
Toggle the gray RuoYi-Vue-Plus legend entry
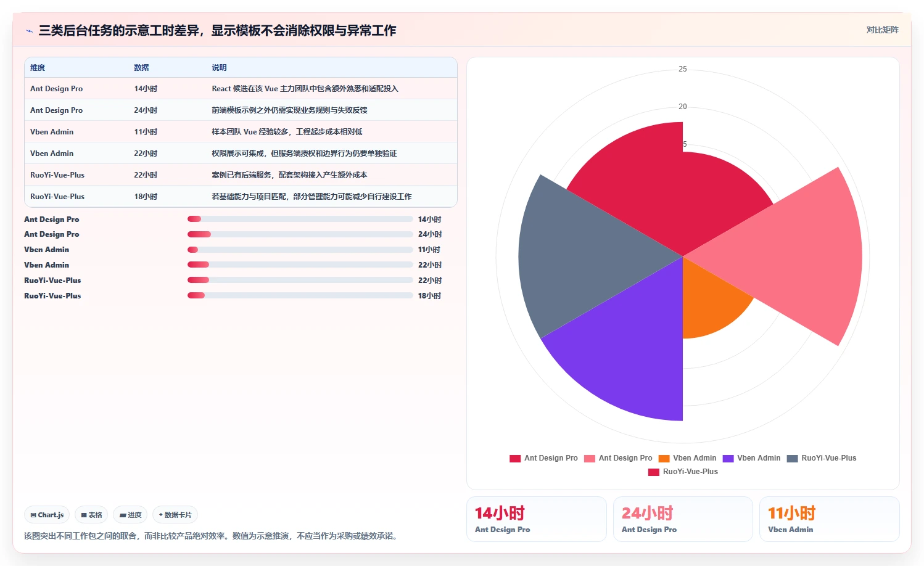(822, 458)
